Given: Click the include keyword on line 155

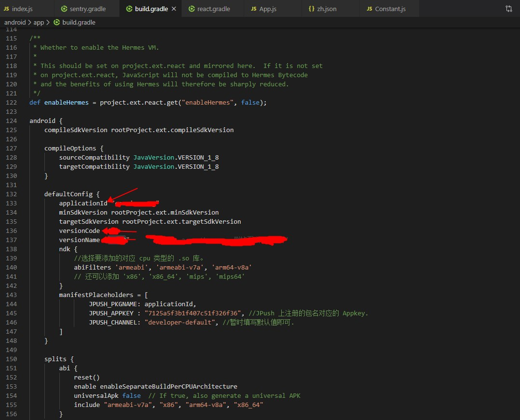Looking at the screenshot, I should tap(86, 405).
